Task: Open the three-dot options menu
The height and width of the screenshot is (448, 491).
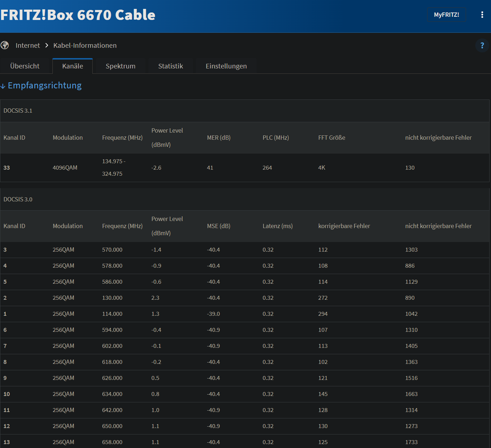Action: [482, 15]
